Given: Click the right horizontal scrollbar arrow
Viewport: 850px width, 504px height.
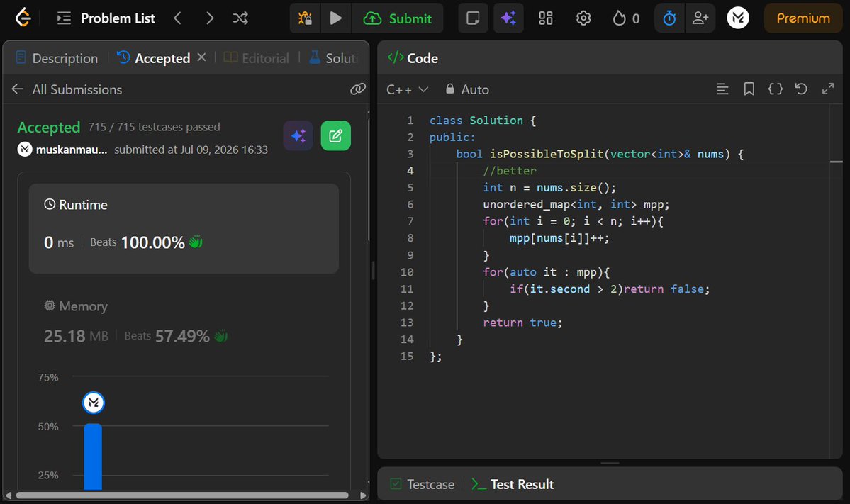Looking at the screenshot, I should point(363,495).
